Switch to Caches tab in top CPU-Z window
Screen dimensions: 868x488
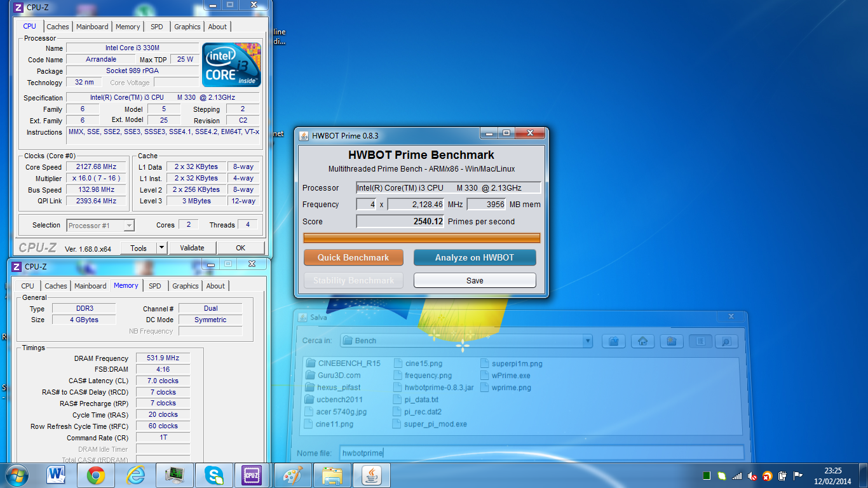pos(58,27)
